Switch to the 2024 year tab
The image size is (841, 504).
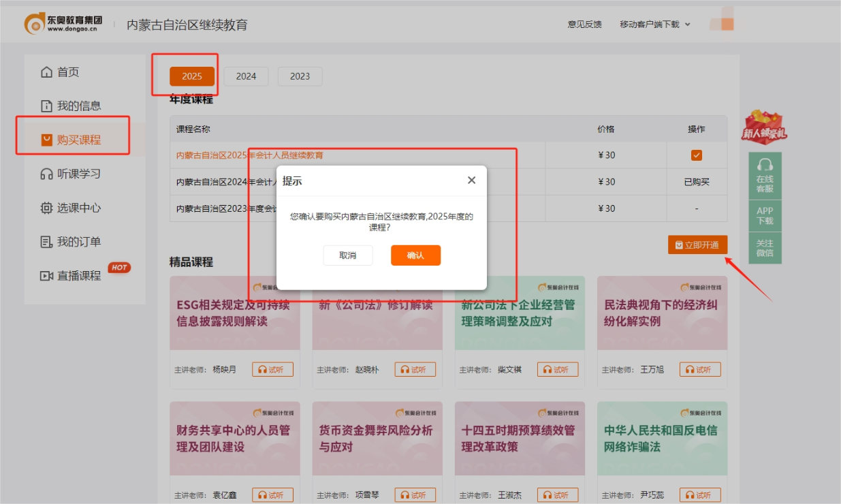pyautogui.click(x=246, y=76)
